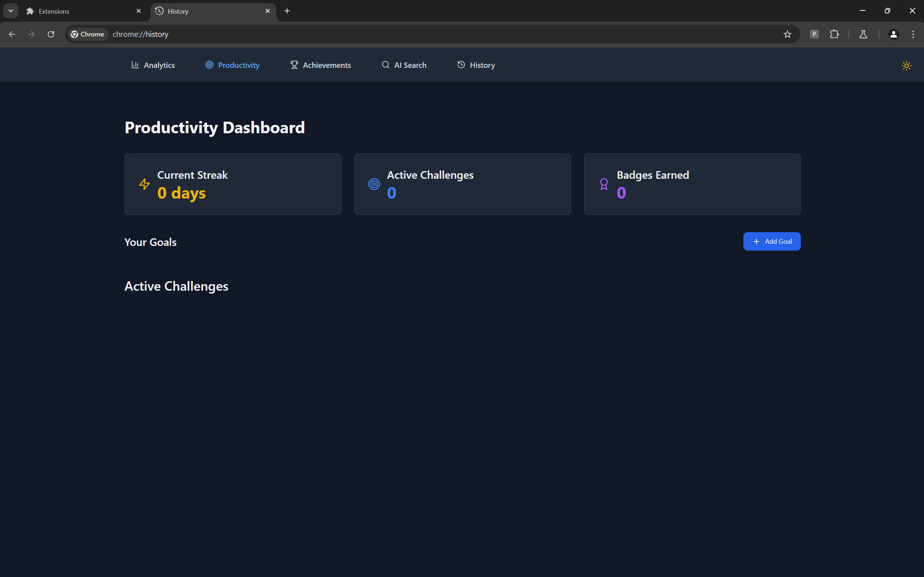The image size is (924, 577).
Task: Expand the tab search dropdown arrow
Action: click(x=11, y=11)
